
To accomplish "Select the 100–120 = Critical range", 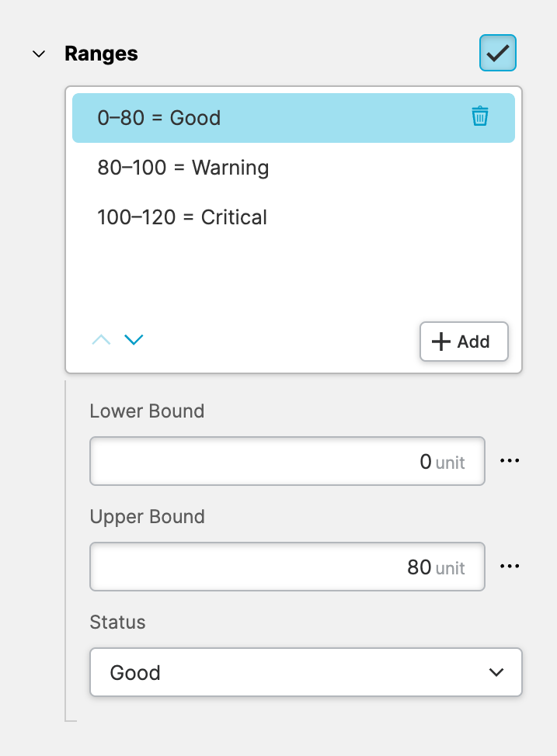I will tap(183, 217).
